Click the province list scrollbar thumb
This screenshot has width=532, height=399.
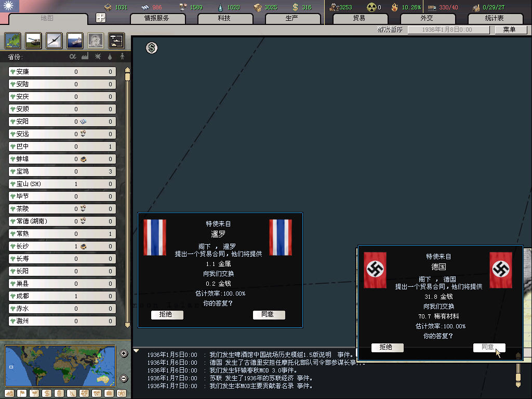tap(127, 77)
